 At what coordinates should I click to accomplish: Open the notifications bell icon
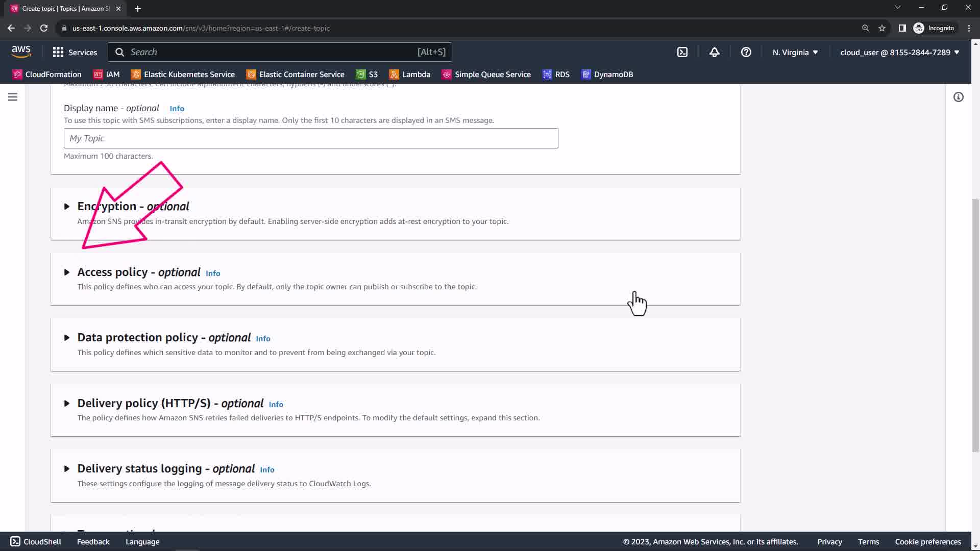coord(714,52)
